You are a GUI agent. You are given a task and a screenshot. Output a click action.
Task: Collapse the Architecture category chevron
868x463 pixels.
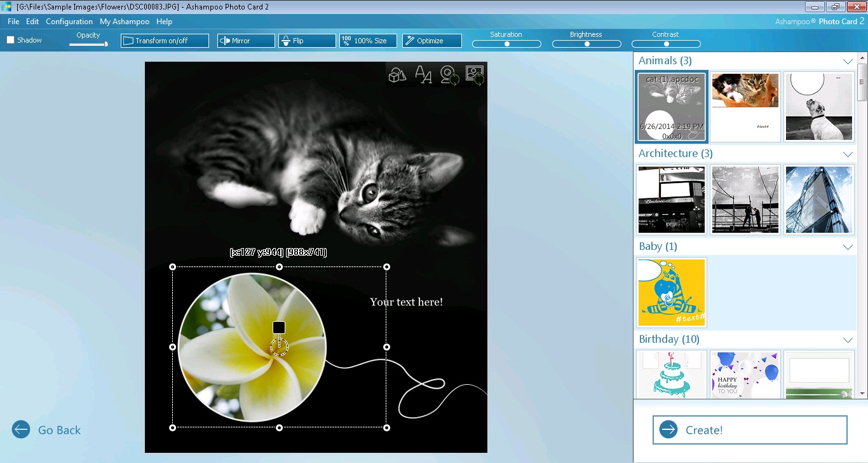[847, 154]
